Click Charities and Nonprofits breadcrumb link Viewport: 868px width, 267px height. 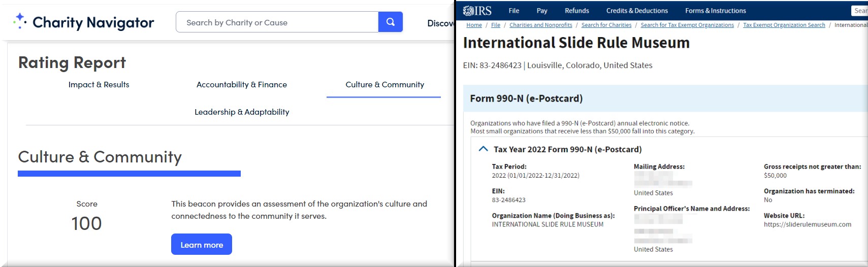(x=540, y=25)
